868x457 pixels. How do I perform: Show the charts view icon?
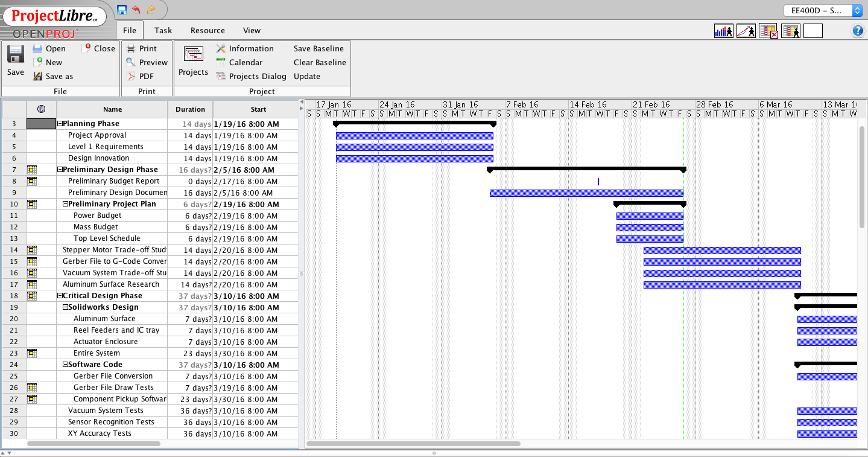[x=746, y=31]
